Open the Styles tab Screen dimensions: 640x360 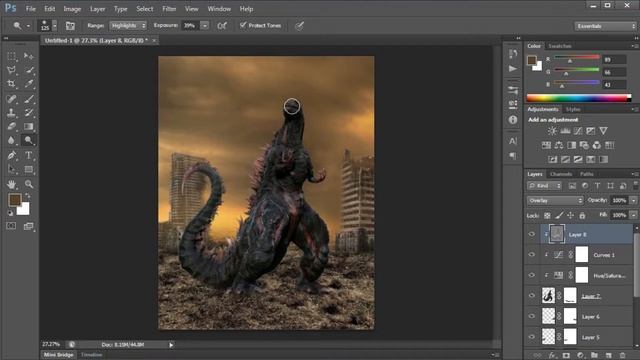tap(573, 109)
